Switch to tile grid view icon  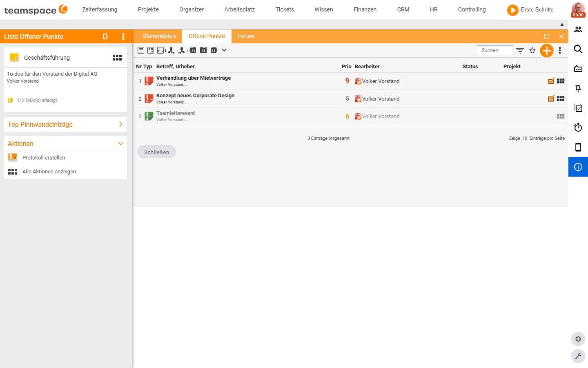(151, 50)
